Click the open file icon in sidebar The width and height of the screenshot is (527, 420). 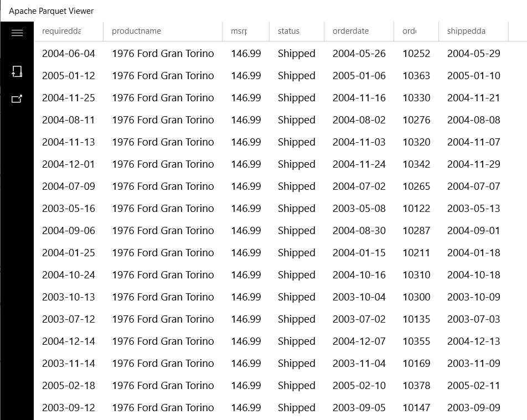click(17, 71)
